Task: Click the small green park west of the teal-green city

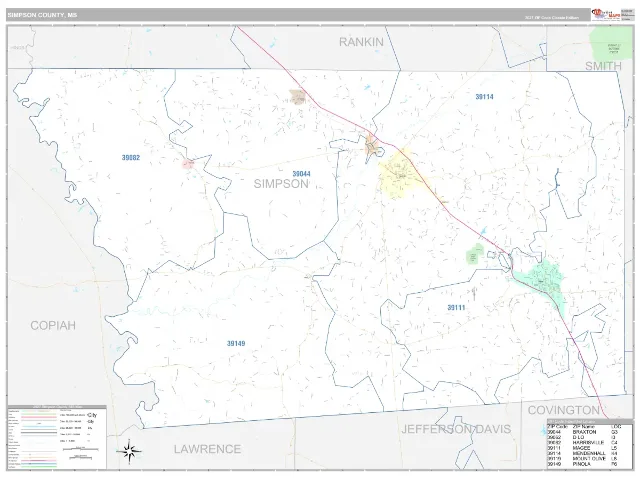Action: click(474, 255)
